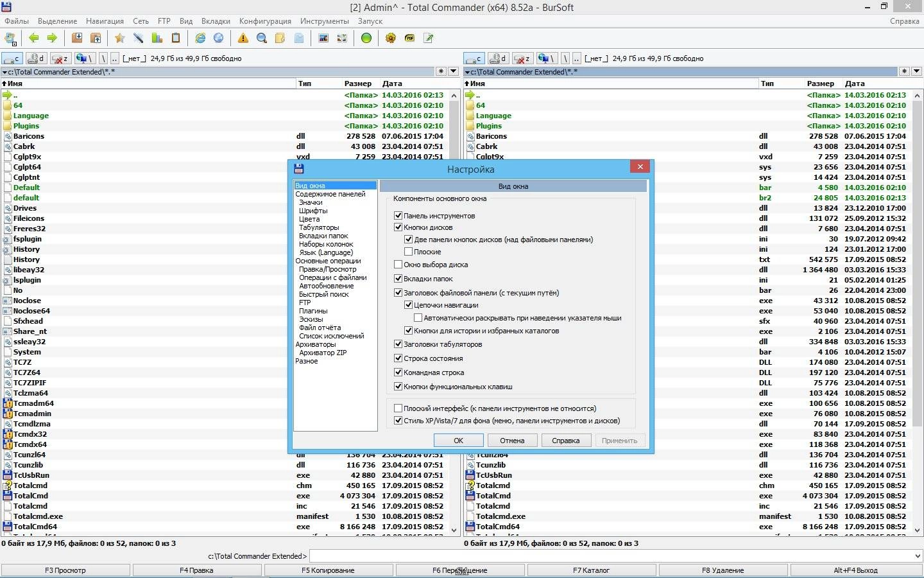Click the 'Отмена' button in the dialog
Screen dimensions: 924x578
click(512, 441)
